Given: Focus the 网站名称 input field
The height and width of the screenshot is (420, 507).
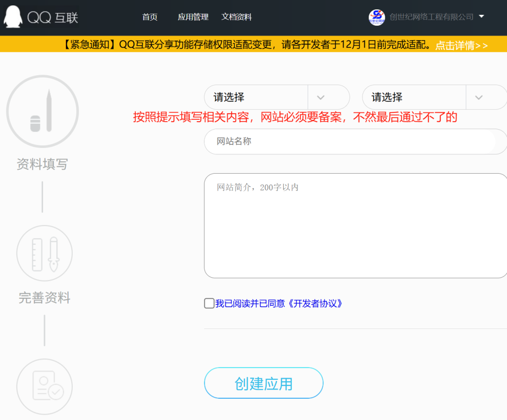Looking at the screenshot, I should click(355, 141).
